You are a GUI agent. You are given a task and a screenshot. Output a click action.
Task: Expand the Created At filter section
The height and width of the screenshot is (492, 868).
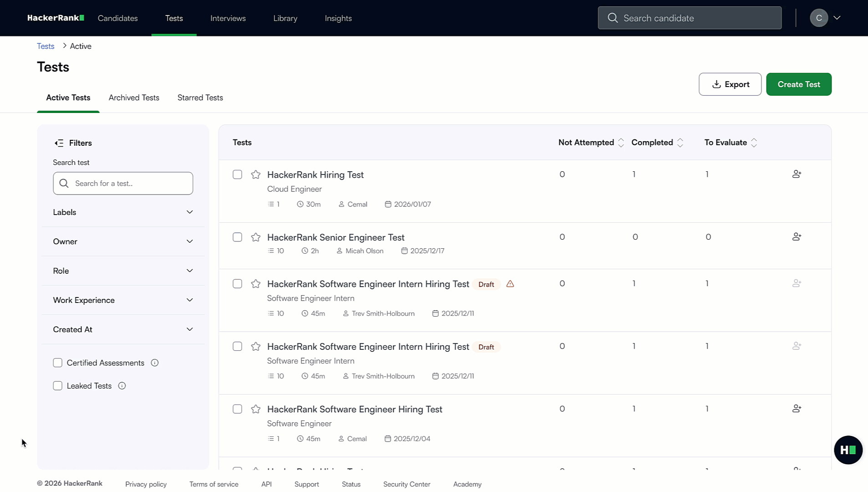click(189, 329)
